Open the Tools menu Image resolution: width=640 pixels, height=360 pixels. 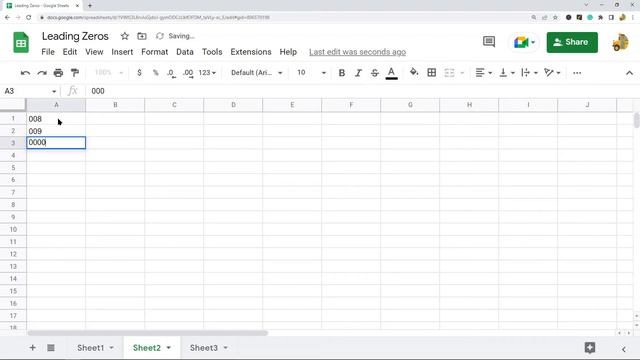pos(212,52)
